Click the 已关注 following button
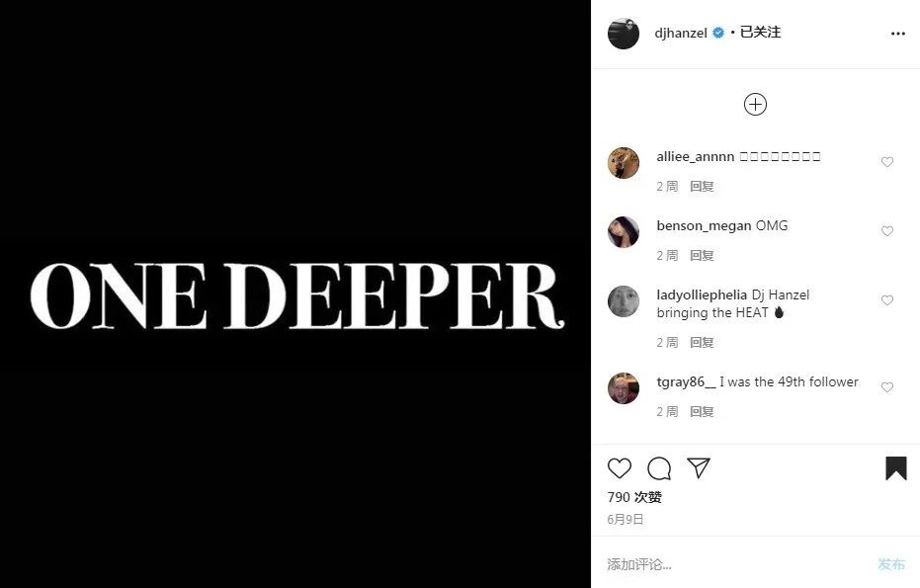The width and height of the screenshot is (920, 588). [761, 33]
